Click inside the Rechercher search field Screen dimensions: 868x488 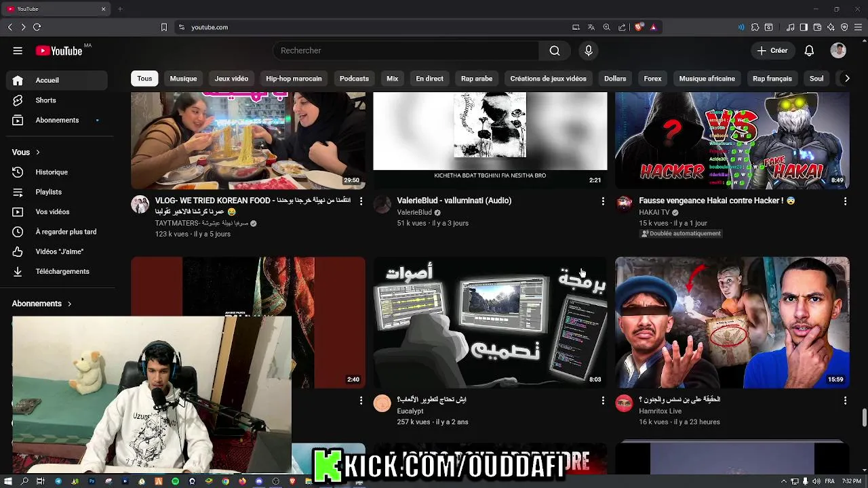point(406,51)
